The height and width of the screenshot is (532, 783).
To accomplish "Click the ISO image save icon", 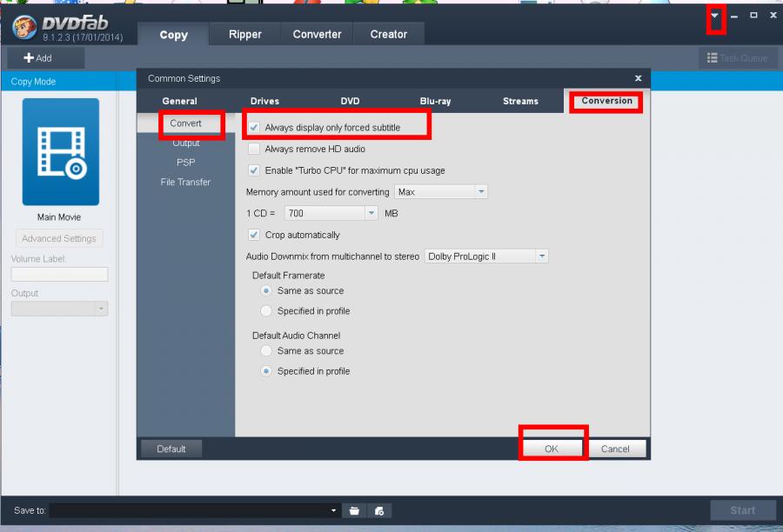I will point(379,510).
